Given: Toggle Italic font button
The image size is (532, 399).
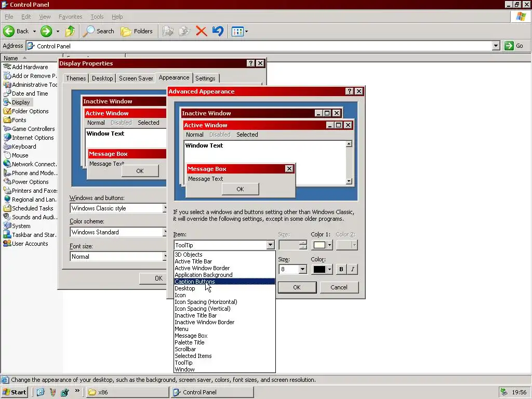Looking at the screenshot, I should point(353,270).
